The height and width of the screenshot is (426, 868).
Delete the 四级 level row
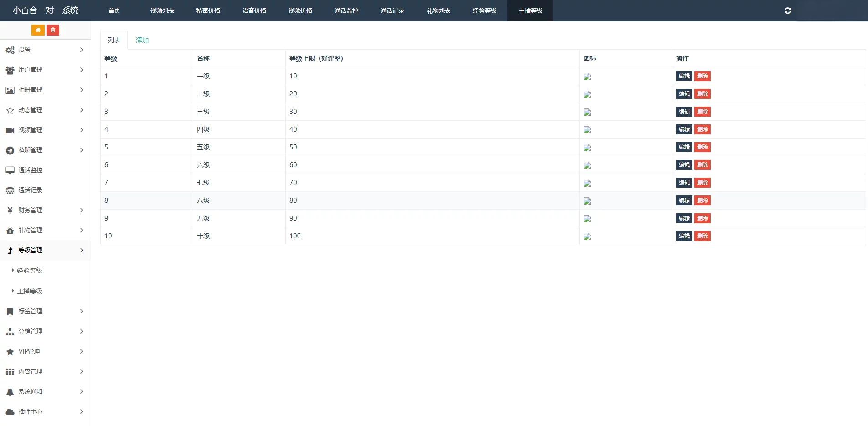[x=703, y=129]
